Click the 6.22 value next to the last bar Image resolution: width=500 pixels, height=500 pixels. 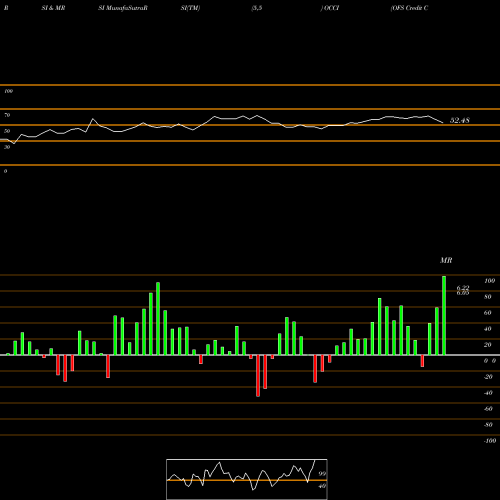[463, 287]
